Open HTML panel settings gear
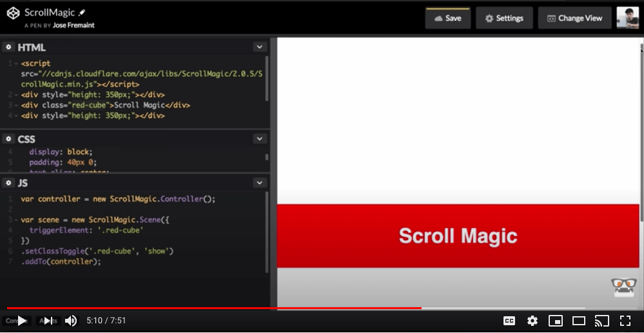This screenshot has width=644, height=333. 8,47
